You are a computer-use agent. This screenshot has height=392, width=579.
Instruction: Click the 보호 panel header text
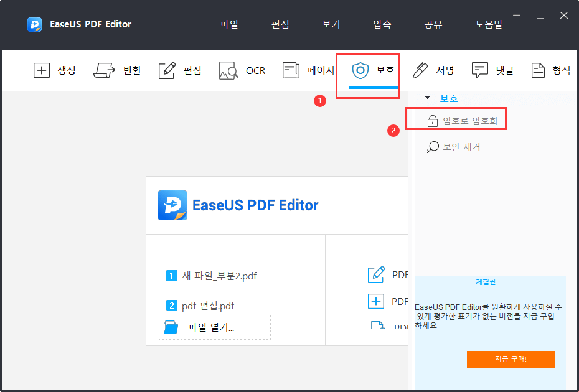point(449,98)
